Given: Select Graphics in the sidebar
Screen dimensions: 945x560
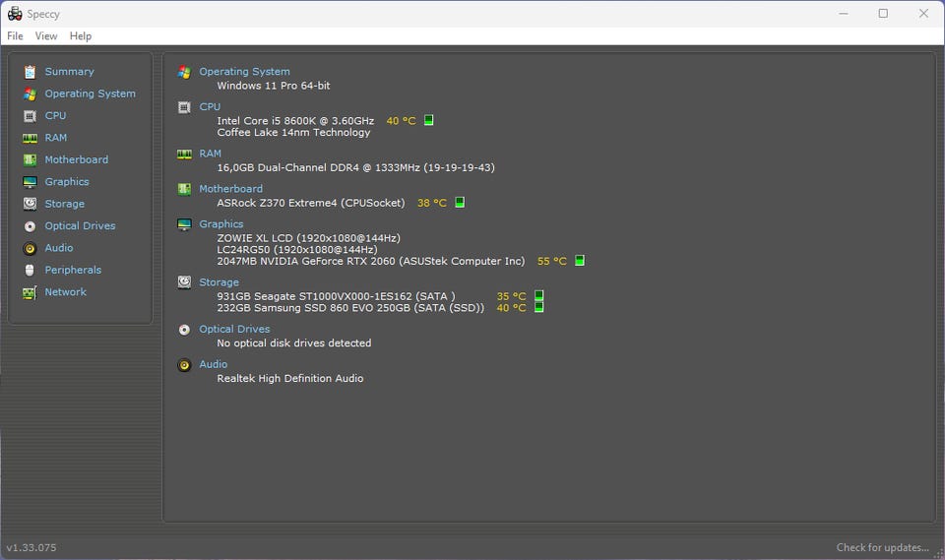Looking at the screenshot, I should (67, 181).
